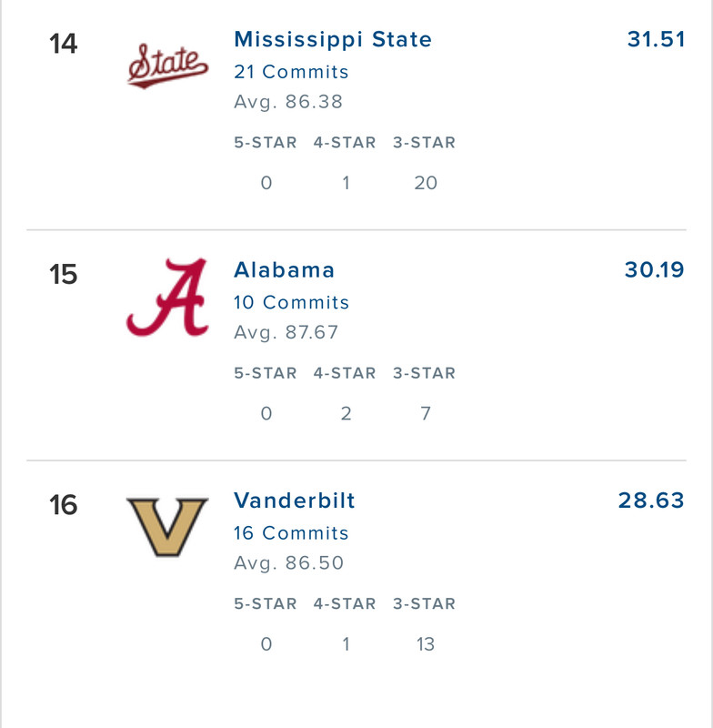Click Mississippi State's 3-star count 20
The width and height of the screenshot is (713, 728).
425,183
